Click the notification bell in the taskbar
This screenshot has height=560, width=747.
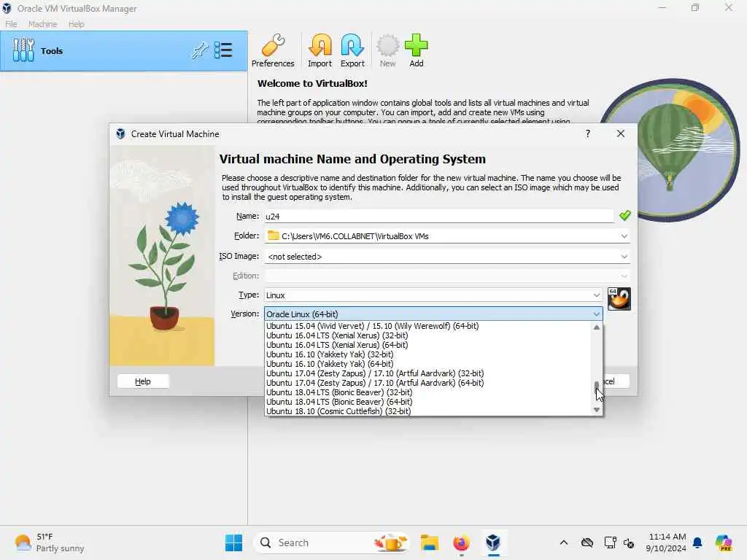point(697,542)
